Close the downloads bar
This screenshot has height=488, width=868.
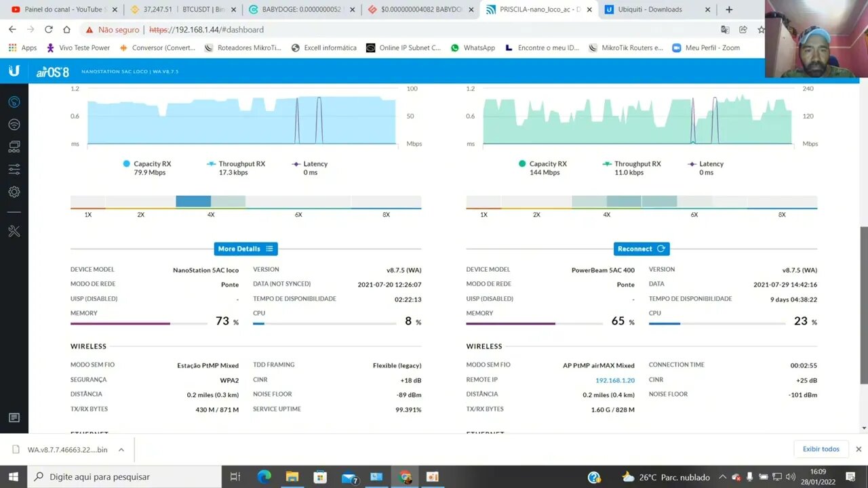pos(859,449)
